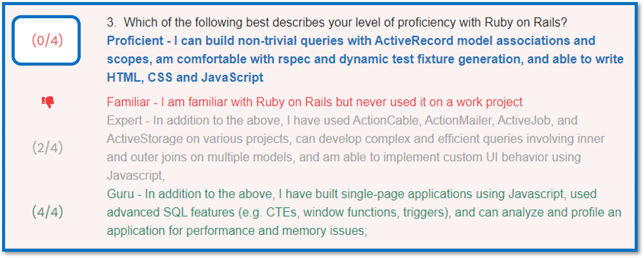Select the green word "Guru"

point(120,194)
